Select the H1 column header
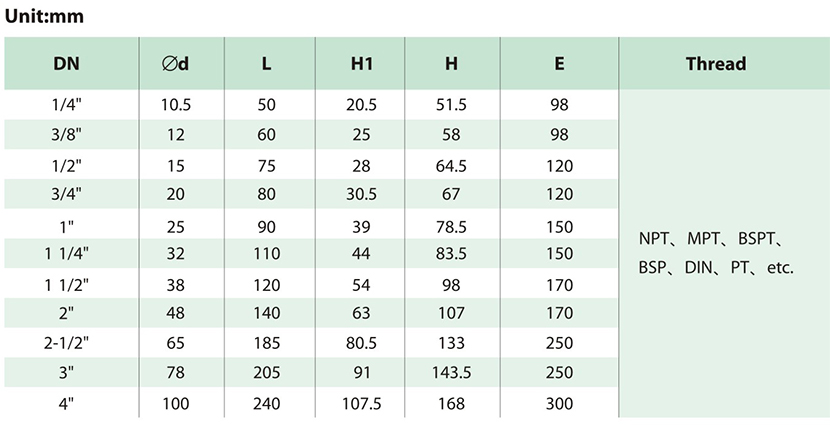Image resolution: width=830 pixels, height=432 pixels. [361, 63]
